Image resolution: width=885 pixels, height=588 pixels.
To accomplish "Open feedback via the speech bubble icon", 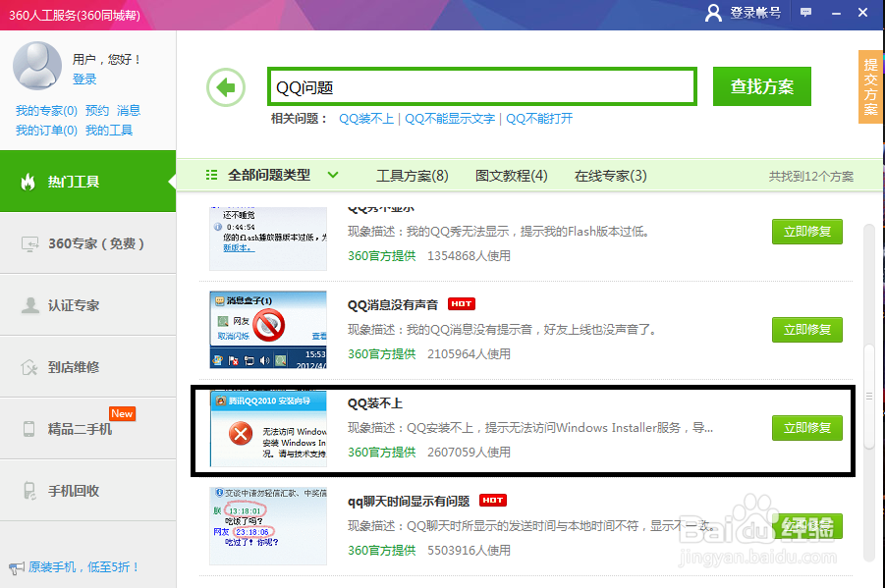I will pos(805,15).
